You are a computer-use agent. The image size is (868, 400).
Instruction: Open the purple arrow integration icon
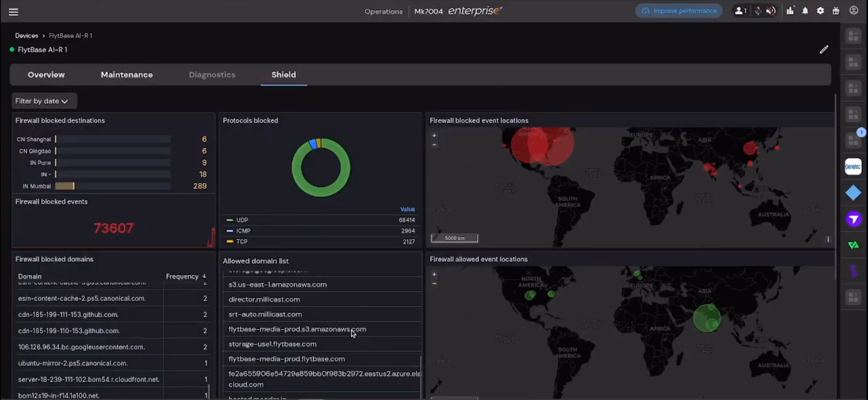pyautogui.click(x=853, y=219)
